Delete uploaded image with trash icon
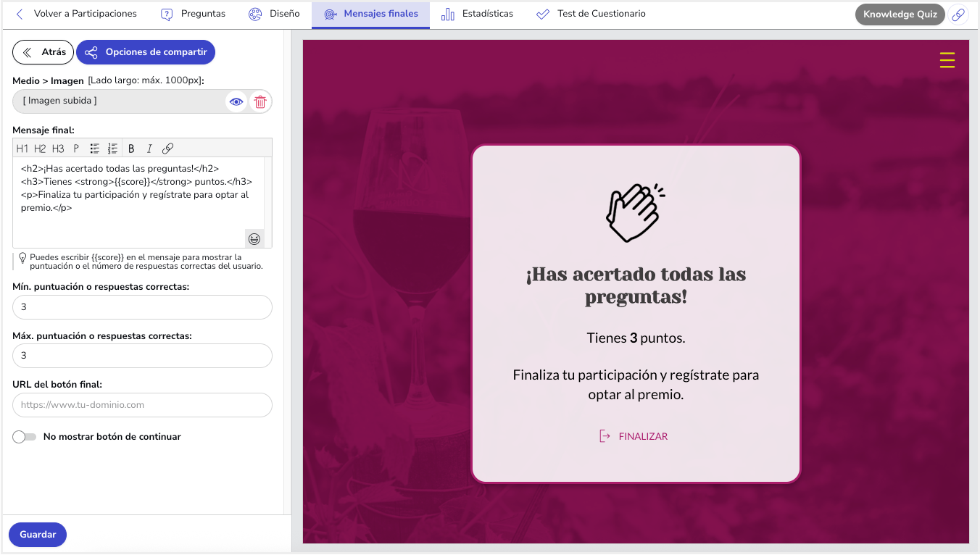 tap(260, 102)
